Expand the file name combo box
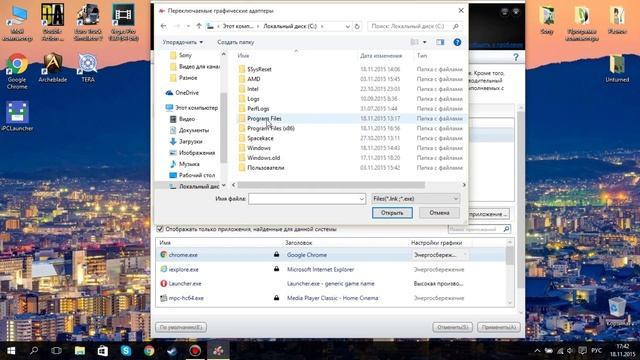Viewport: 640px width, 360px height. point(361,199)
